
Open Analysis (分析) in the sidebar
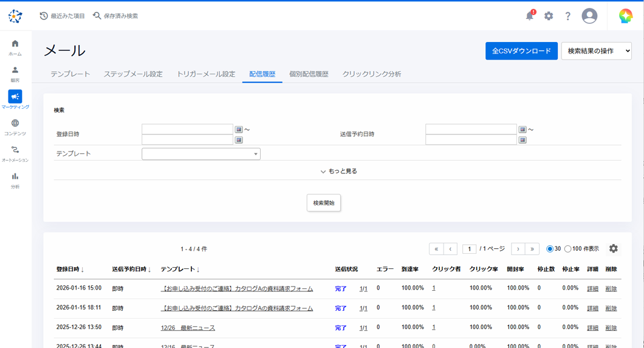[x=15, y=180]
